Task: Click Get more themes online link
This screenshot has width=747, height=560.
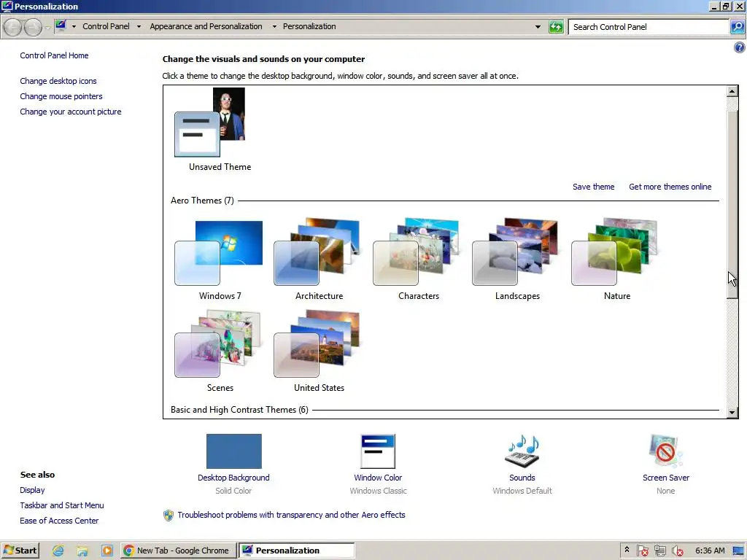Action: click(670, 187)
